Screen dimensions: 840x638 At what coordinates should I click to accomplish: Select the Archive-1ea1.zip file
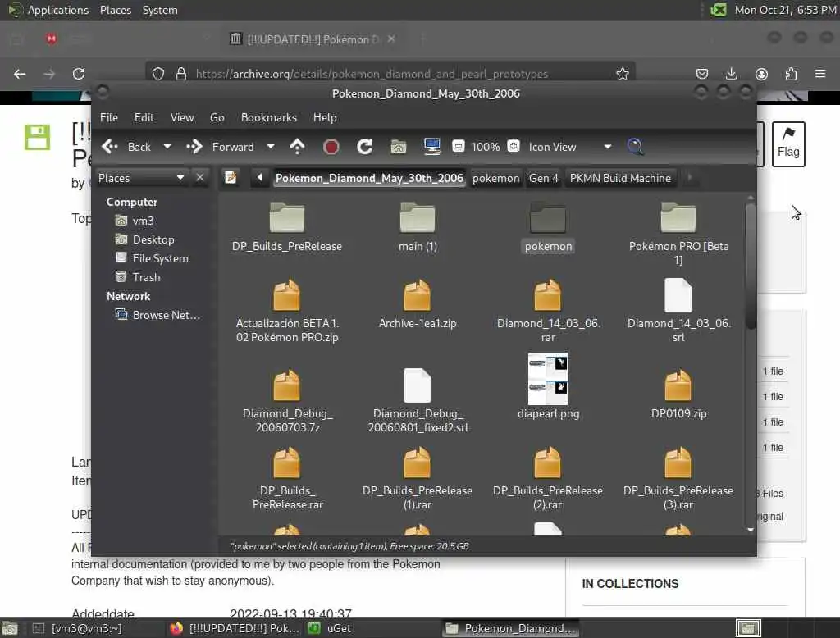[x=418, y=303]
